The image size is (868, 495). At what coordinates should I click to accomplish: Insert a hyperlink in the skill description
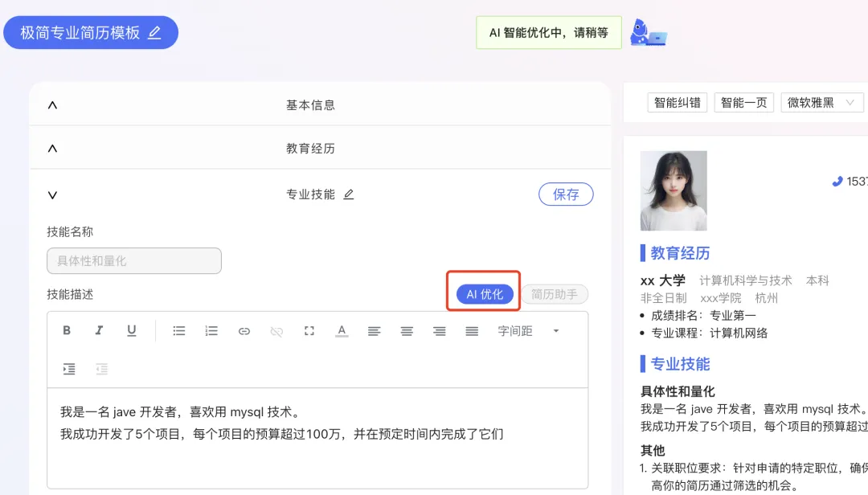(x=244, y=330)
